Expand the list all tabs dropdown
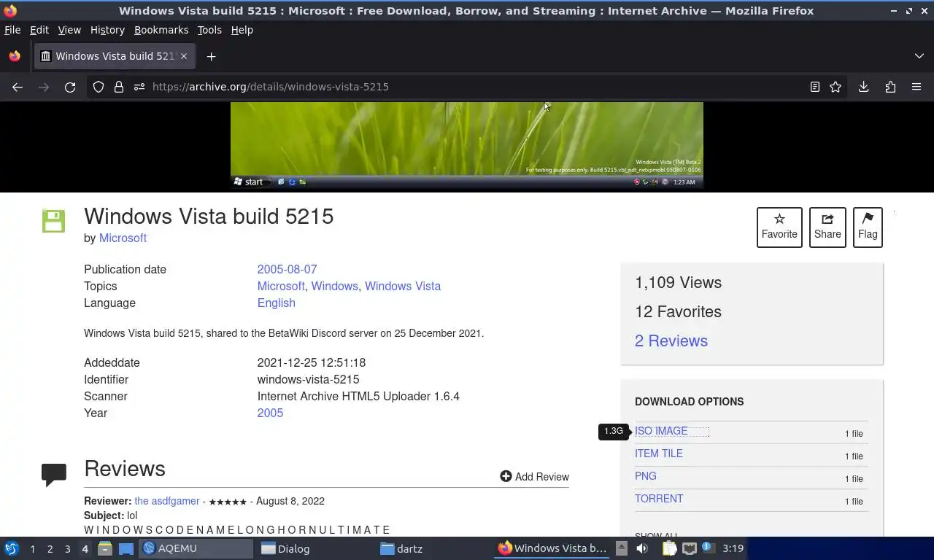This screenshot has width=934, height=560. pyautogui.click(x=919, y=56)
